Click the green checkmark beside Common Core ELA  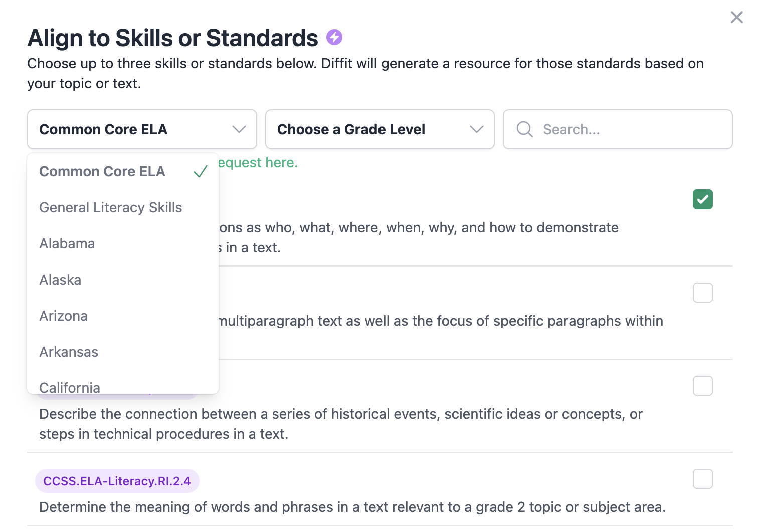pyautogui.click(x=201, y=172)
